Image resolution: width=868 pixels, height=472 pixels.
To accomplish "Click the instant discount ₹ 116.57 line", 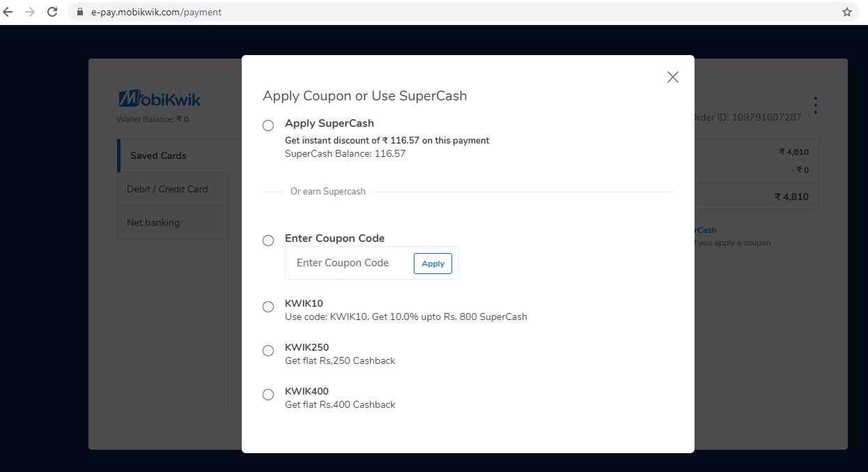I will [x=387, y=140].
